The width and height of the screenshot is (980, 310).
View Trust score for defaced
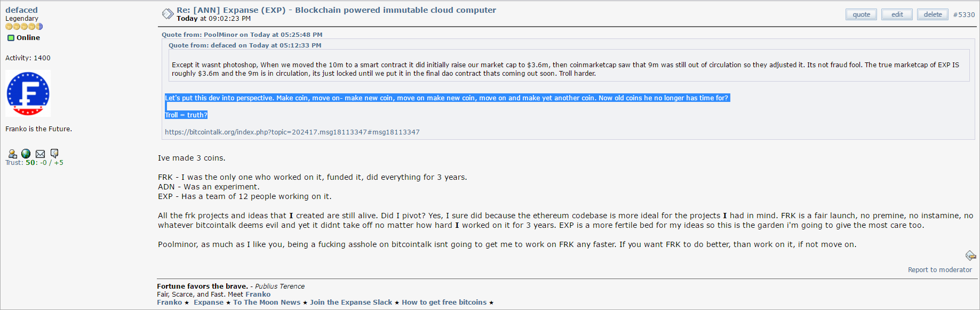point(34,163)
